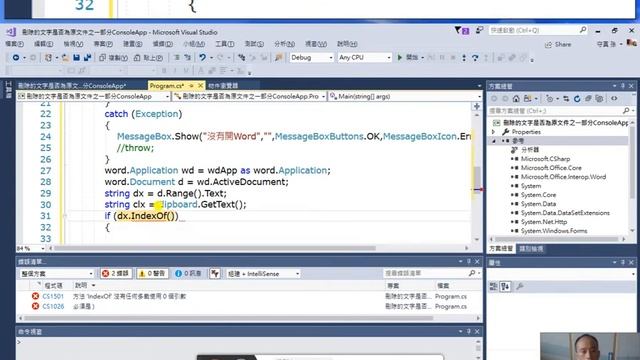
Task: Click the magnifier icon in Quick Launch box
Action: (x=583, y=30)
